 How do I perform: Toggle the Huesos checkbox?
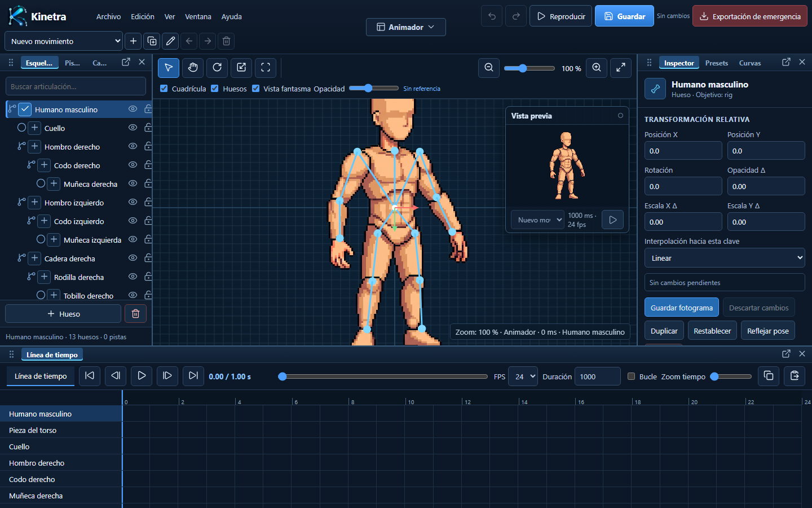(x=215, y=89)
